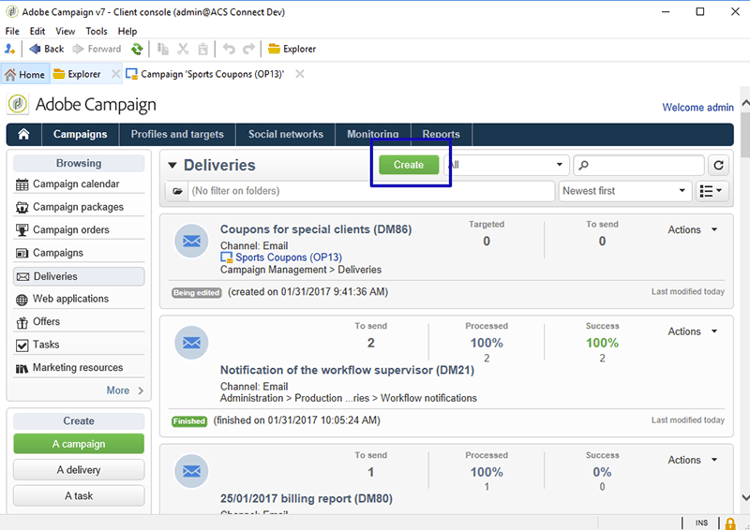Screen dimensions: 750x530
Task: Close the Explorer tab
Action: click(115, 74)
